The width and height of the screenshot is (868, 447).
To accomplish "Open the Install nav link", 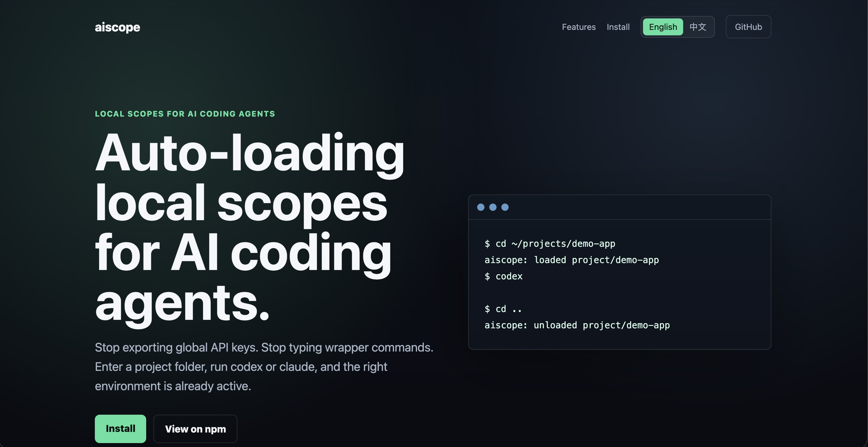I will tap(618, 27).
